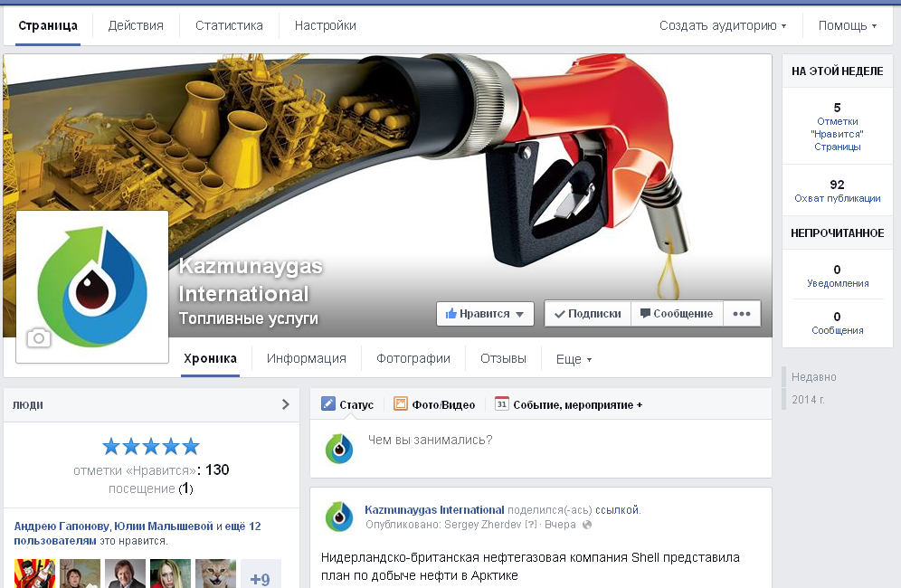This screenshot has height=588, width=901.
Task: Open the Хроника timeline tab
Action: point(210,358)
